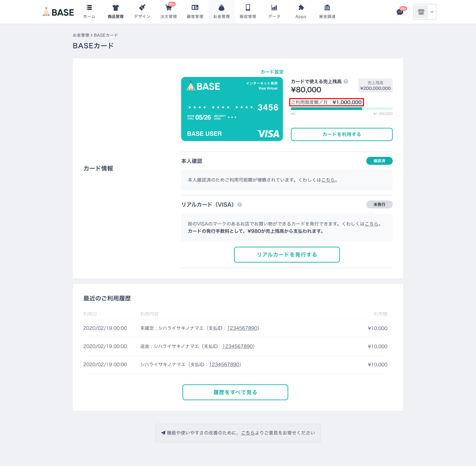Click ¥10,000 amount in 返金 row
The height and width of the screenshot is (466, 476).
377,346
